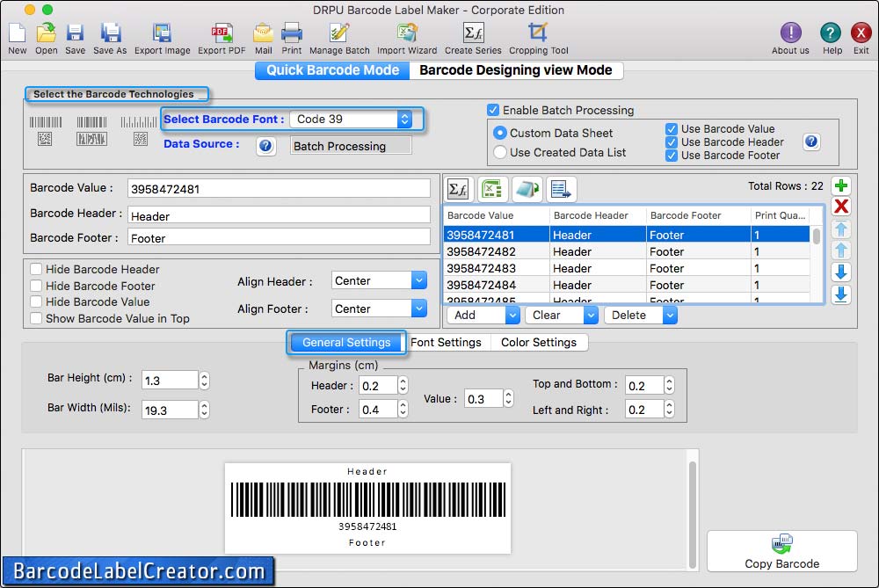Open Manage Batch from the toolbar

339,33
